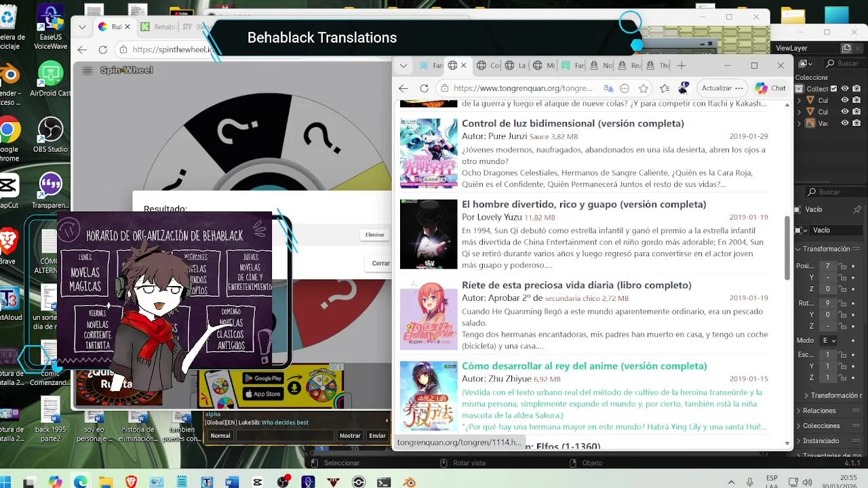The height and width of the screenshot is (488, 868).
Task: Click the pink-haired girl cover thumbnail
Action: [x=429, y=314]
